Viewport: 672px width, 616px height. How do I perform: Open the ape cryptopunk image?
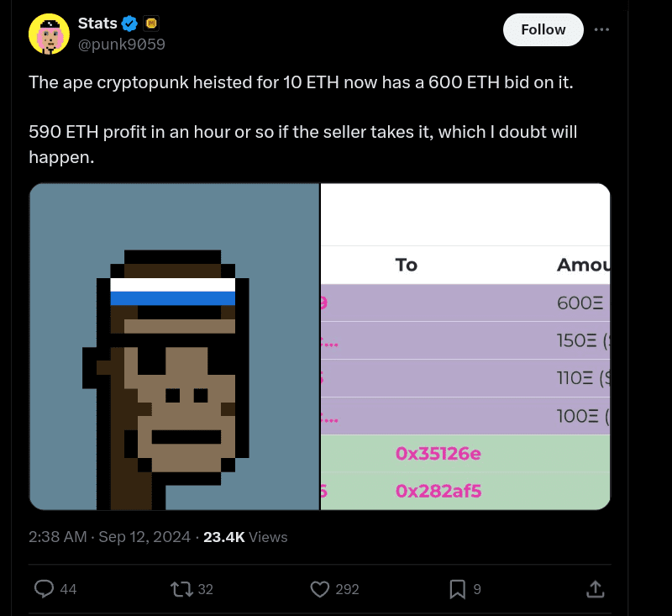(174, 346)
